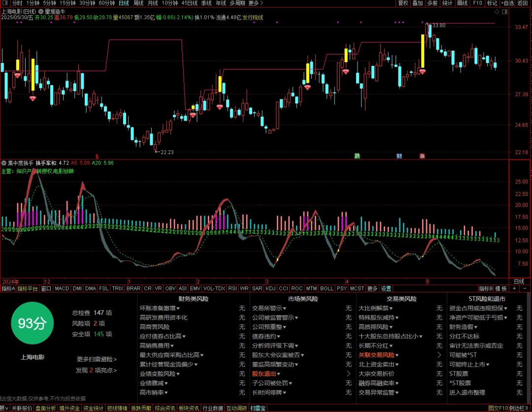The width and height of the screenshot is (532, 412).
Task: Switch sub-chart indicator to VOL-TDX
Action: tap(214, 288)
